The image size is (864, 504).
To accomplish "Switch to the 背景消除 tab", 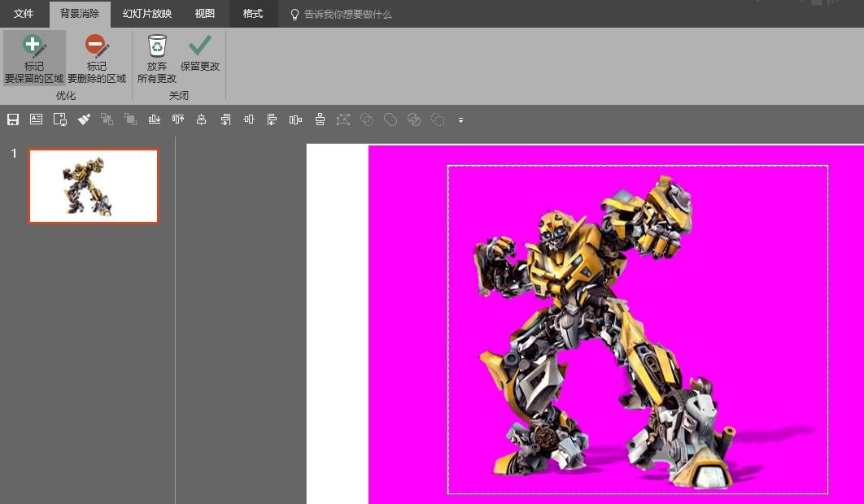I will pos(80,14).
